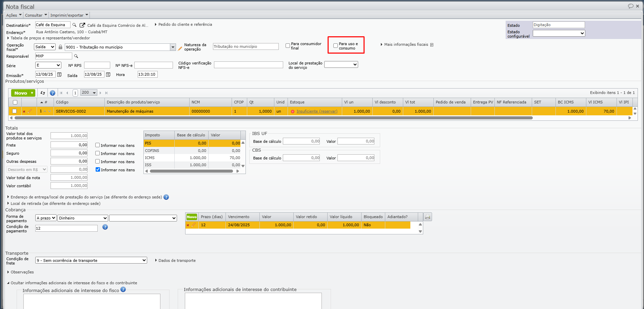
Task: Click the pencil icon to edit Natureza da operação
Action: [180, 49]
